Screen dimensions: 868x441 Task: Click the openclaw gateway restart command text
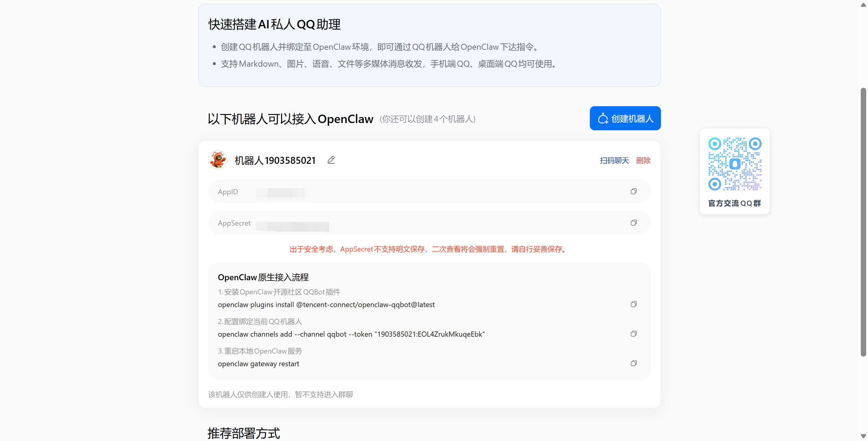[259, 364]
